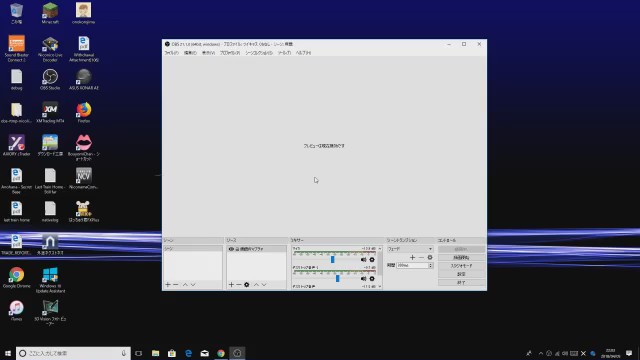Move the selected source up with the arrow
This screenshot has height=360, width=640.
(x=256, y=284)
